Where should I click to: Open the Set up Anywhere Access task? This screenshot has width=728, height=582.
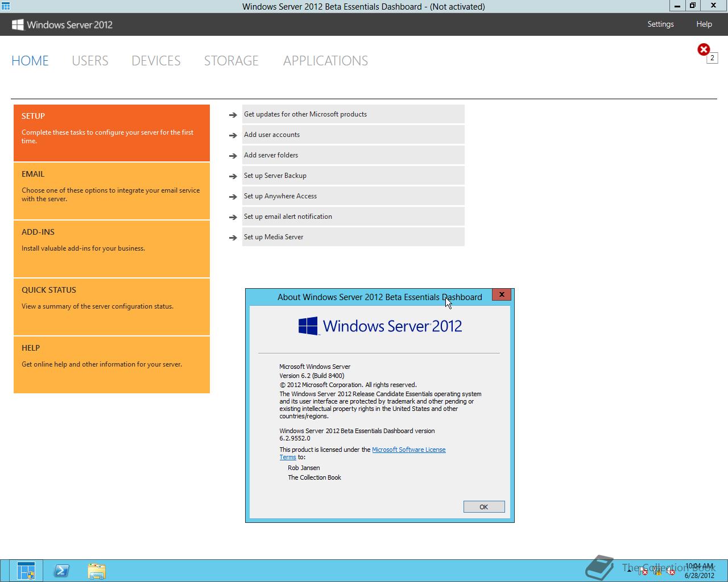(x=353, y=196)
